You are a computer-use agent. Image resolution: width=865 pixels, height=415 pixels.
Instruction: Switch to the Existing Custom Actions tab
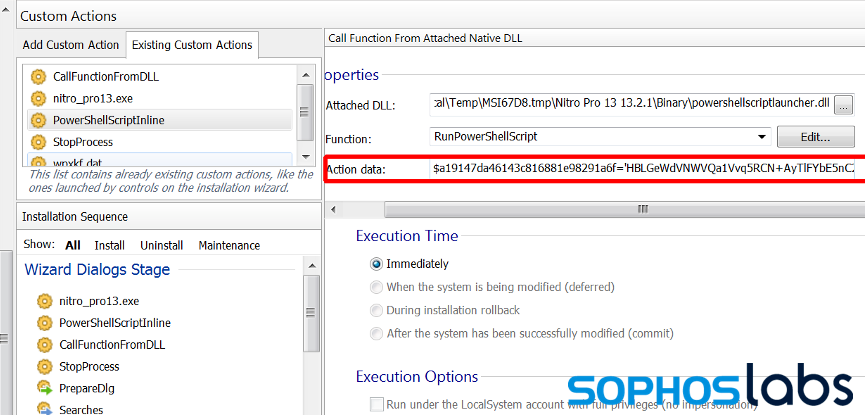click(192, 45)
